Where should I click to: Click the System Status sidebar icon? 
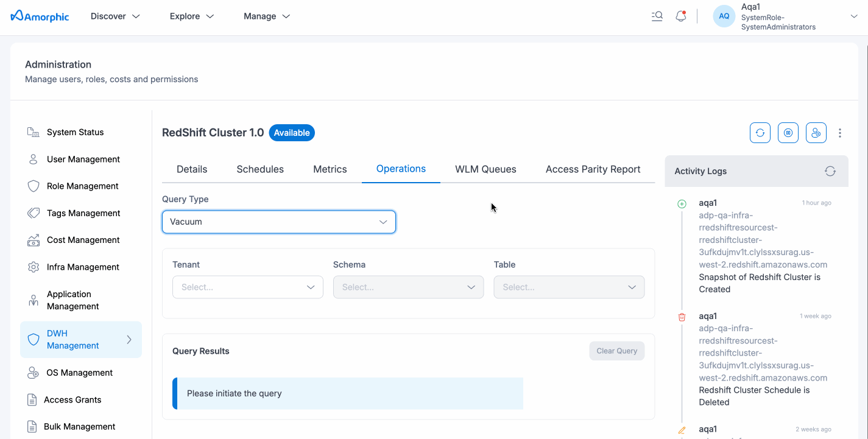(x=34, y=132)
